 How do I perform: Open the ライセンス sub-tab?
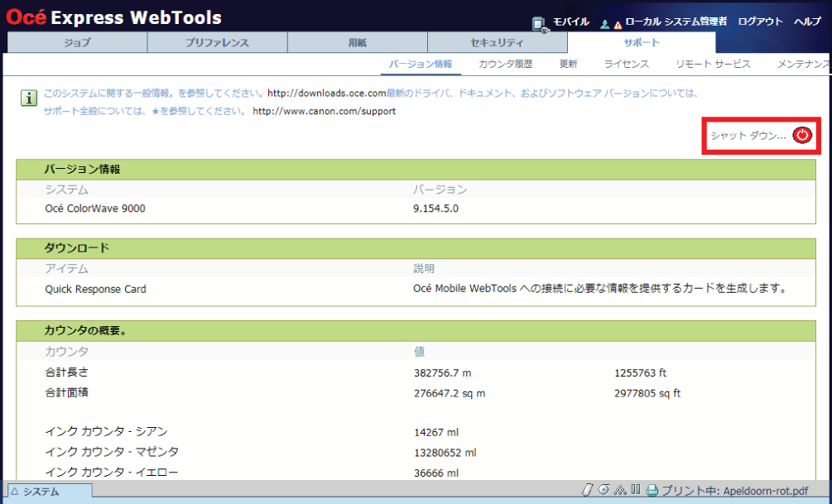[627, 65]
